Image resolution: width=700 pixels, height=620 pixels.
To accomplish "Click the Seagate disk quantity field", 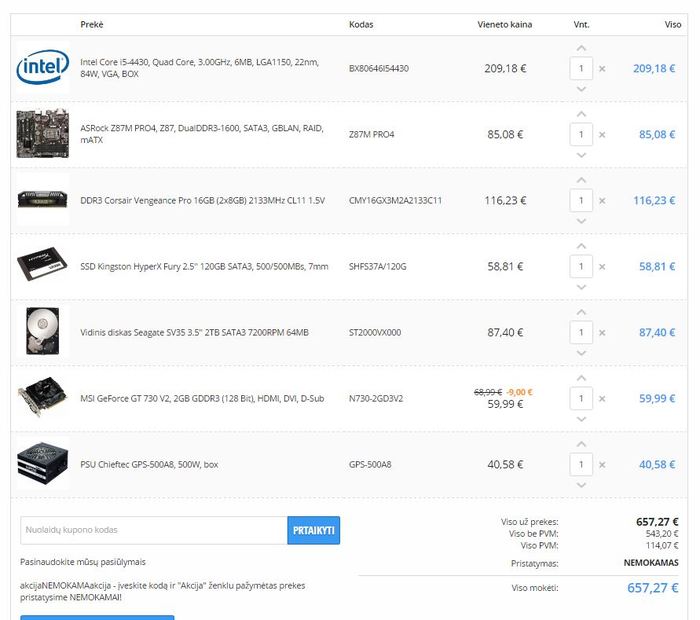I will click(x=581, y=333).
